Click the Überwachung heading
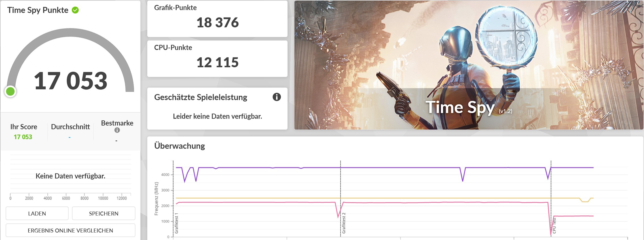Viewport: 644px width, 240px height. 179,146
